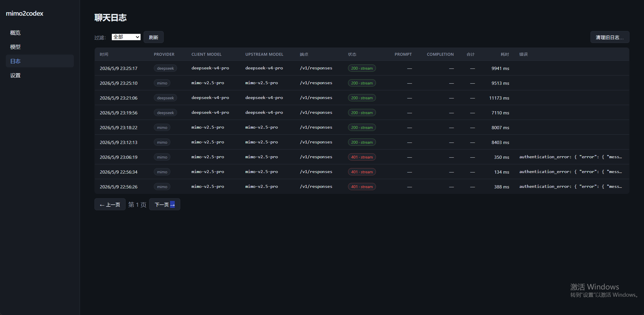Click 401 · stream status in 23:06:19 row
644x315 pixels.
click(362, 157)
